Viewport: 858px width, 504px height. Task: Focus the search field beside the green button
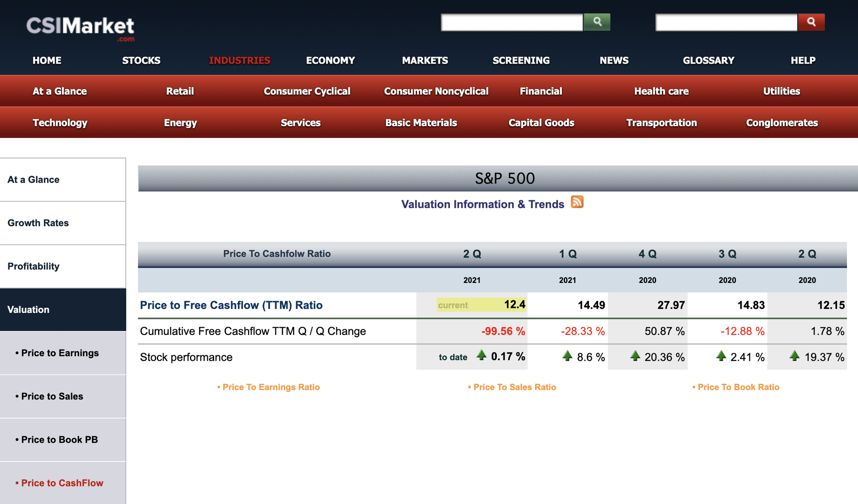[512, 22]
